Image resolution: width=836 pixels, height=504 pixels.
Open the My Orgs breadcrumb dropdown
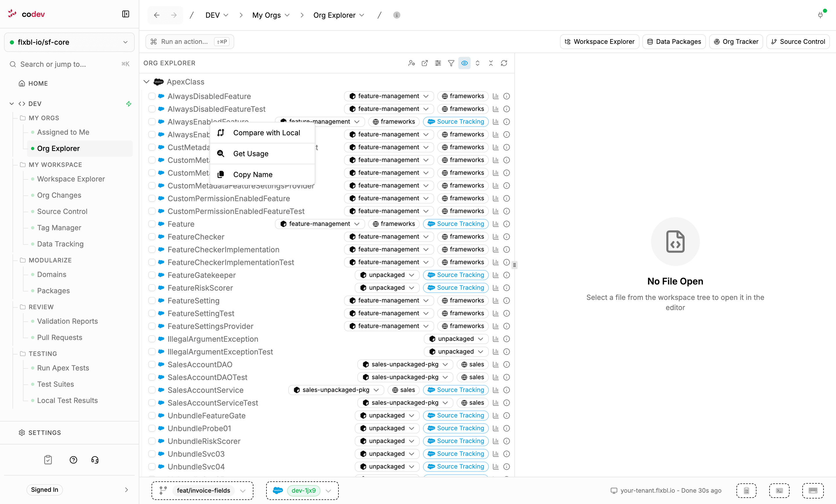271,15
